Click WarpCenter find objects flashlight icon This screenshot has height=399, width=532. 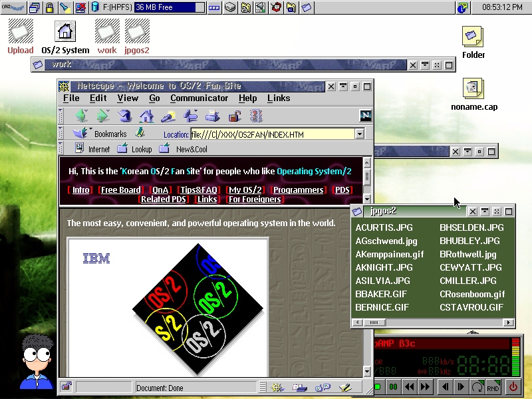tap(65, 7)
